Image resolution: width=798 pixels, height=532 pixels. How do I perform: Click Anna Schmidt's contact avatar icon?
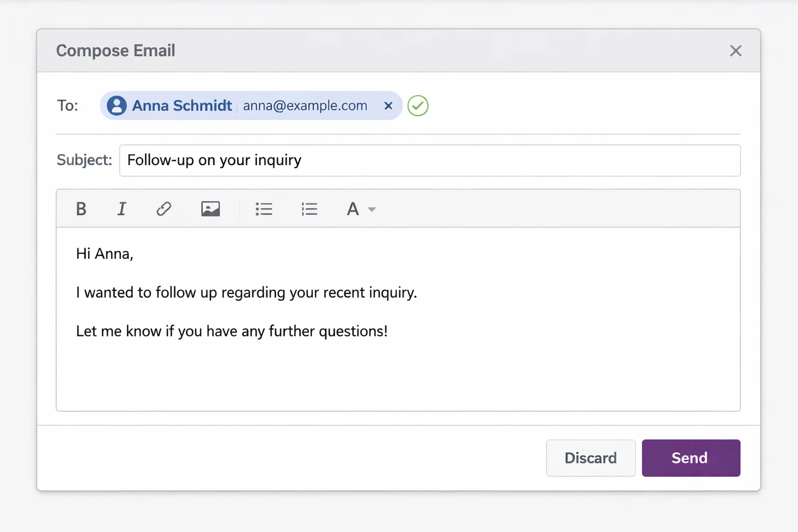117,105
